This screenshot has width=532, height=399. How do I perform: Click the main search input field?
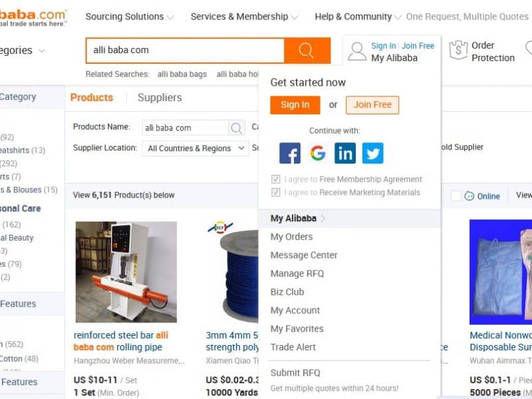185,51
